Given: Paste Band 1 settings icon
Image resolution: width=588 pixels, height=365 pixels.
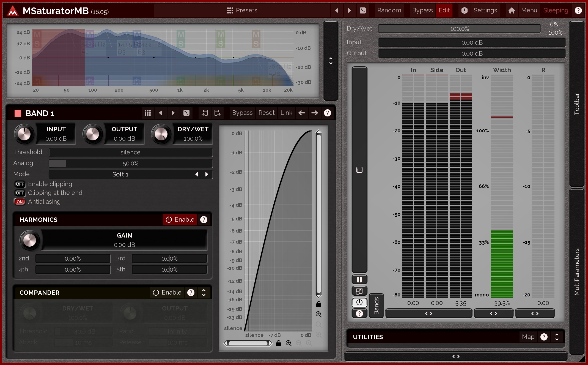Looking at the screenshot, I should coord(218,113).
